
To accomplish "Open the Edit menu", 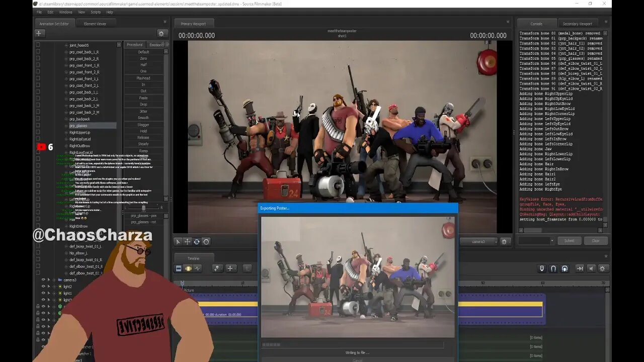I will click(50, 12).
